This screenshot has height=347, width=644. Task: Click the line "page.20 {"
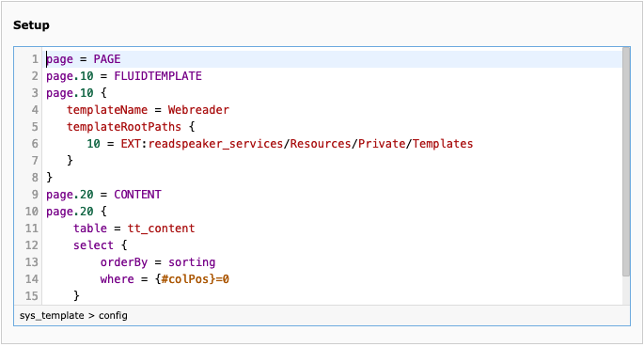pos(76,211)
